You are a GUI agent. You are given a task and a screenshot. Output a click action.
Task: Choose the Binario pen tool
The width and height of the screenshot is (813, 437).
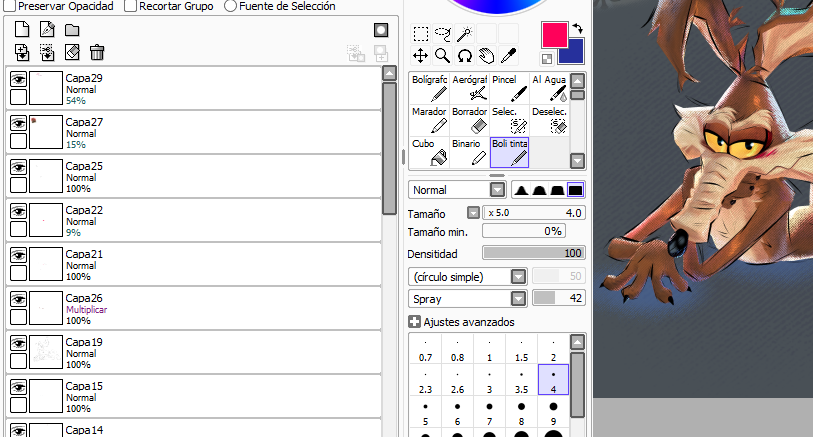470,152
